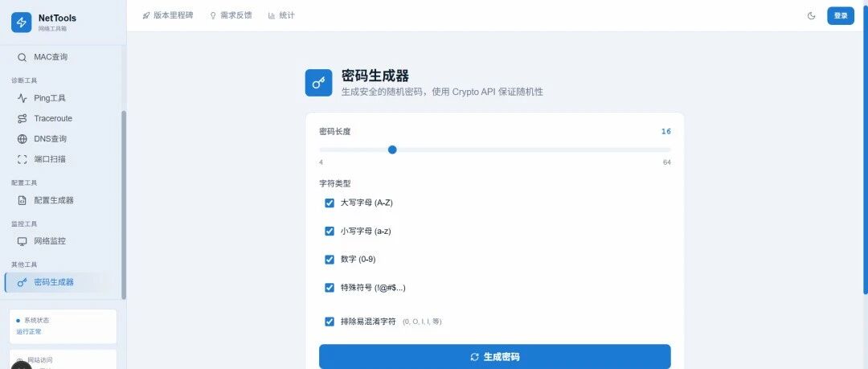Click the 网络监控 monitor icon
The height and width of the screenshot is (369, 868).
pos(23,241)
